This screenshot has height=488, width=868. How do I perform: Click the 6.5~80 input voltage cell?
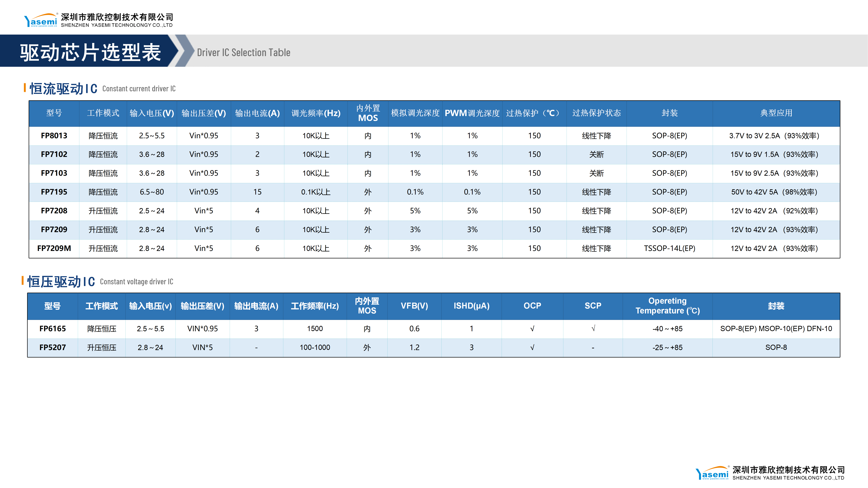pos(152,192)
